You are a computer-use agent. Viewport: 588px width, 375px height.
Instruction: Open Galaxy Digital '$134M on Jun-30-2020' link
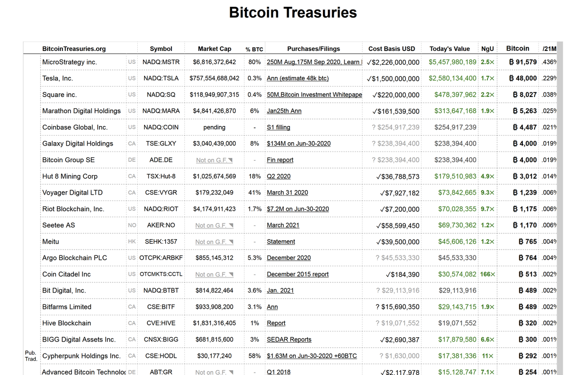pos(298,144)
